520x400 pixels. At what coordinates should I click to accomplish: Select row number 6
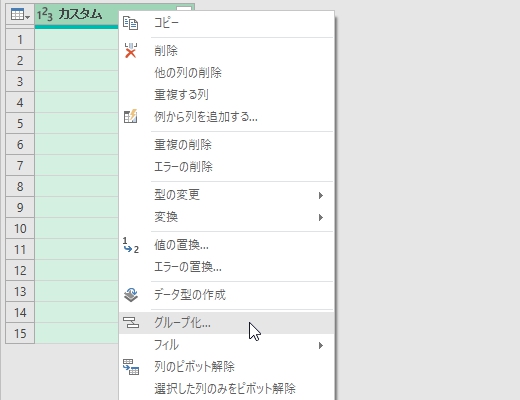tap(20, 145)
